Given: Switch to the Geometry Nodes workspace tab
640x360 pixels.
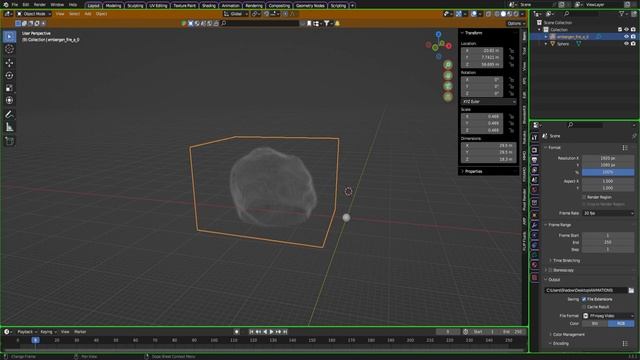Looking at the screenshot, I should pyautogui.click(x=310, y=5).
